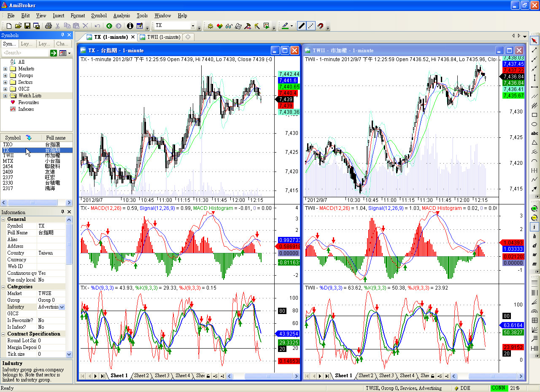Click the Print icon in the toolbar

pos(48,26)
